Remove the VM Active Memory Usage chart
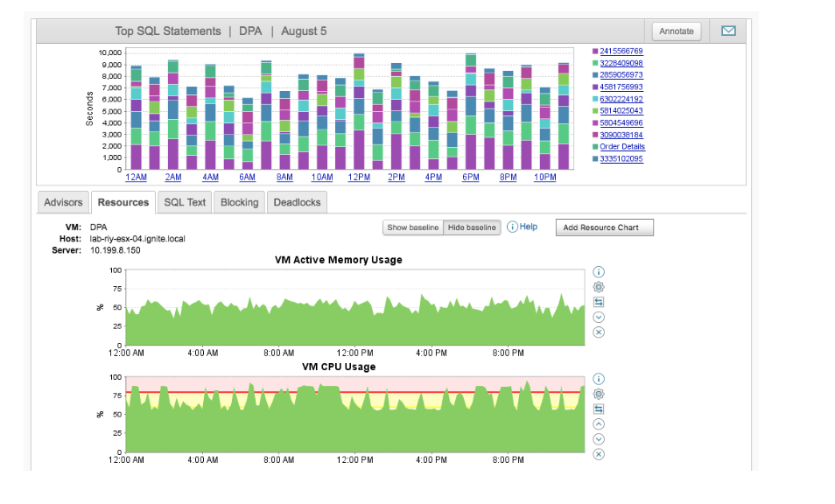The height and width of the screenshot is (504, 835). click(599, 332)
